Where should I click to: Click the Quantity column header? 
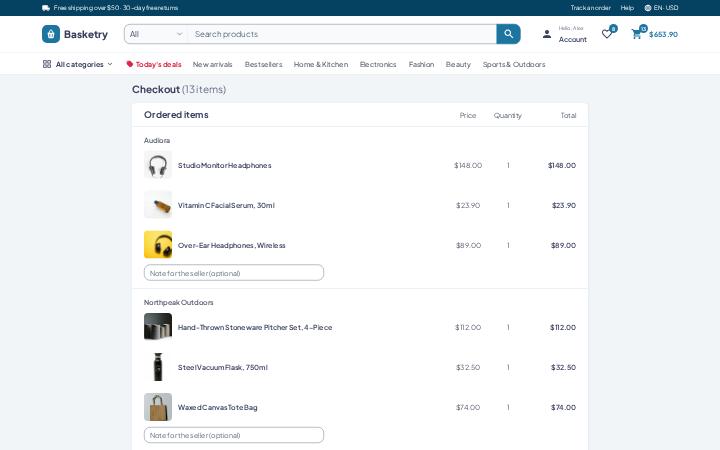click(x=508, y=116)
